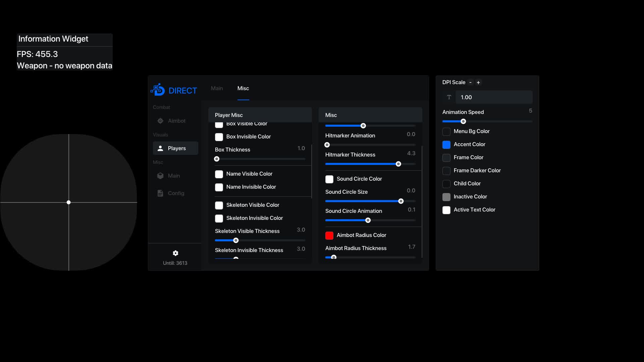
Task: Open the Name Visible Color swatch
Action: pos(219,174)
